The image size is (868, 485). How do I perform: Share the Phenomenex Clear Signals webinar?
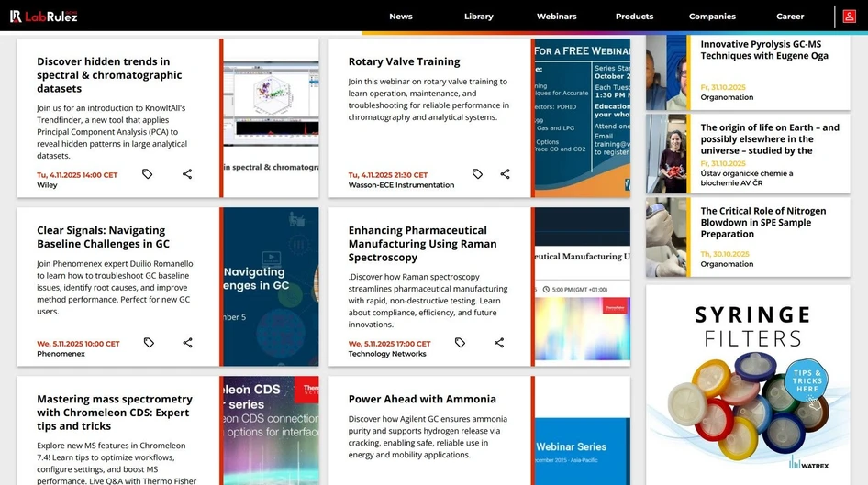pos(188,343)
